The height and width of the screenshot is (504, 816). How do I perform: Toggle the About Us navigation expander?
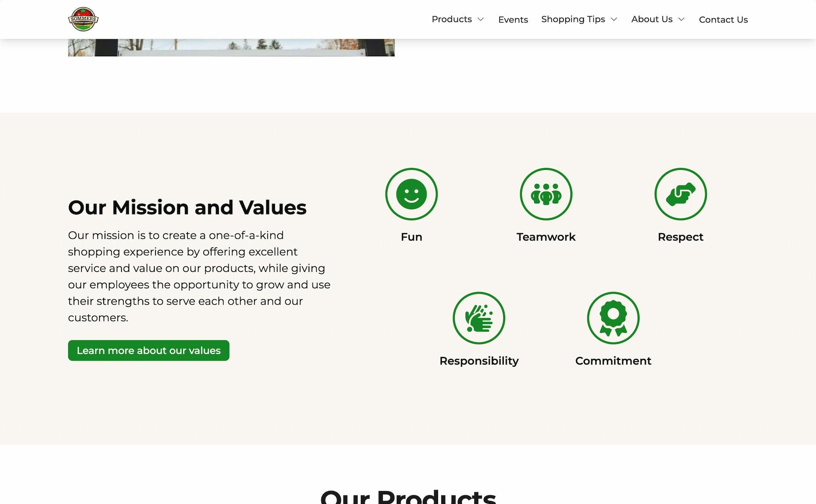(682, 19)
